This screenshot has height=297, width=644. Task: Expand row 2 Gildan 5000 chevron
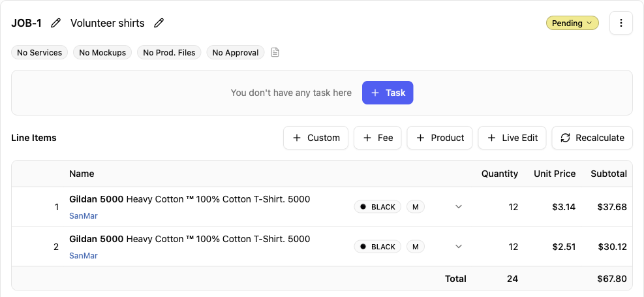coord(459,247)
